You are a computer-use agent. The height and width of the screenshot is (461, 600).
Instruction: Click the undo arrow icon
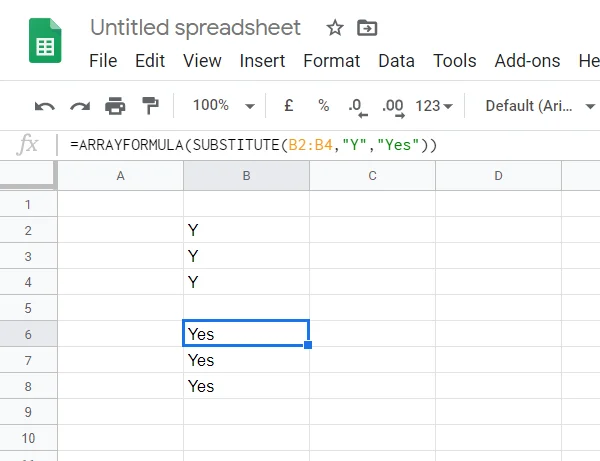click(x=45, y=106)
